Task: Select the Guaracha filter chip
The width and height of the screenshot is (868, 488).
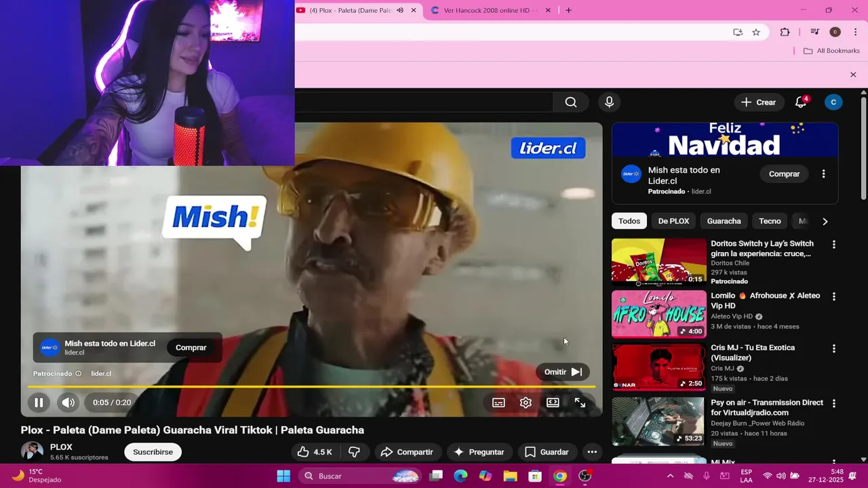Action: (x=724, y=221)
